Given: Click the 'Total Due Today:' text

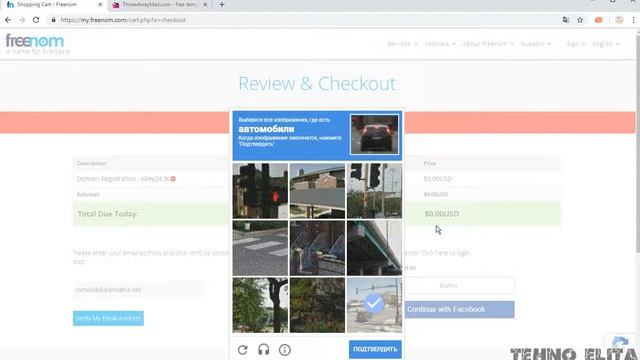Looking at the screenshot, I should click(x=107, y=214).
